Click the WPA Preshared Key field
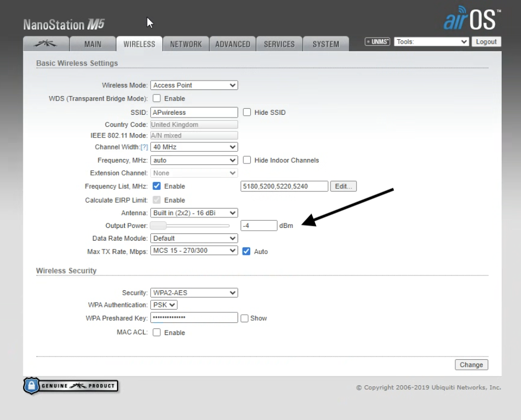This screenshot has height=420, width=521. 194,317
